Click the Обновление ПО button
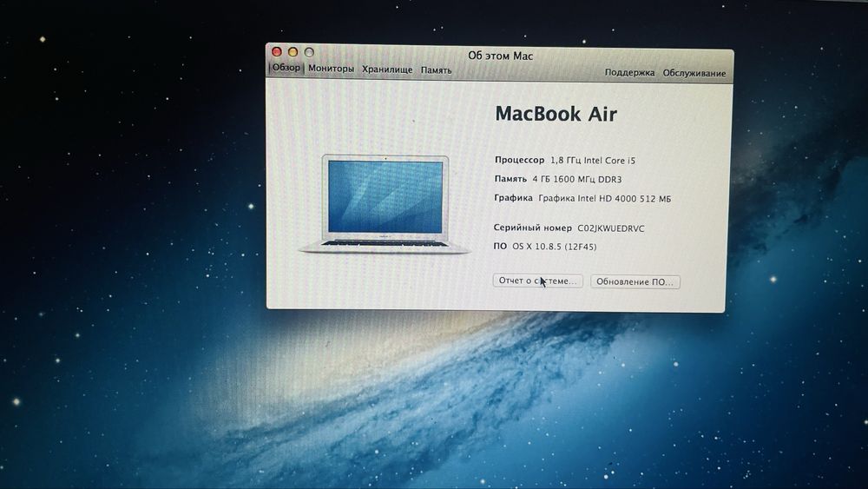Screen dimensions: 868x489 click(x=635, y=282)
